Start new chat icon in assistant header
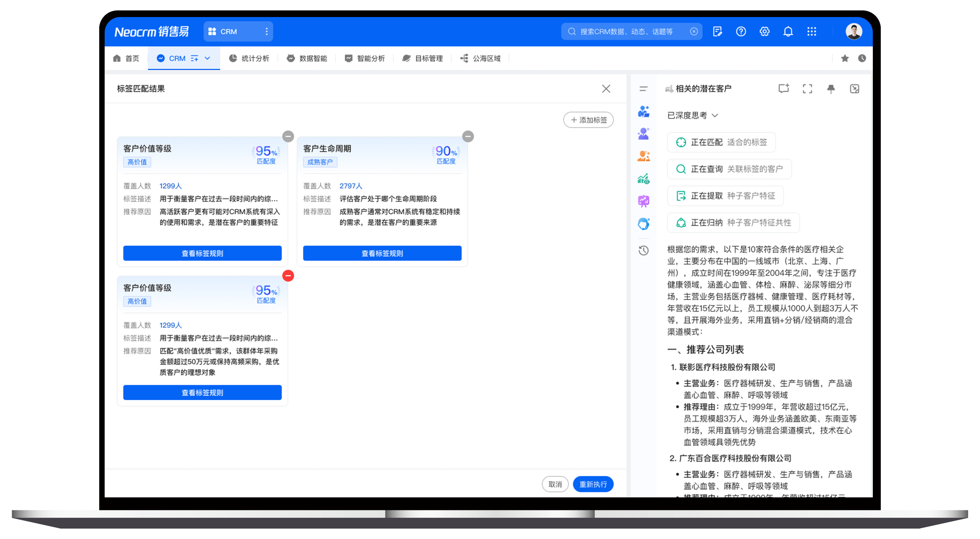The height and width of the screenshot is (539, 980). (x=784, y=89)
